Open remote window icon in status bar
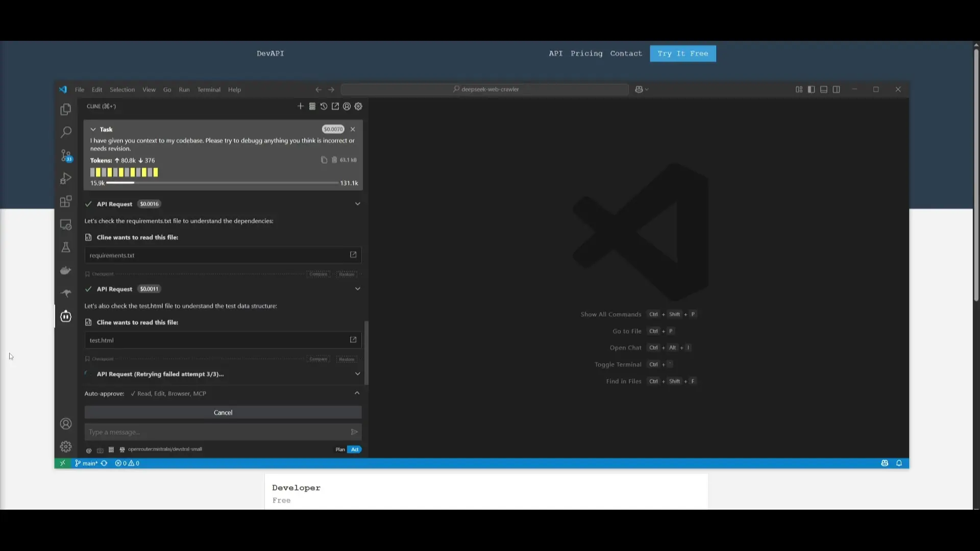The height and width of the screenshot is (551, 980). [63, 463]
